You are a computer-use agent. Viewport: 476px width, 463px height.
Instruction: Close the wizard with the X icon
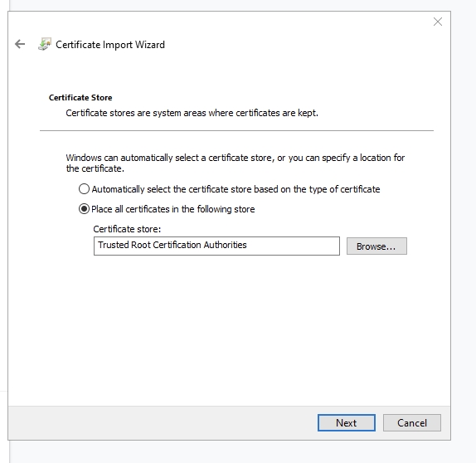pyautogui.click(x=438, y=22)
